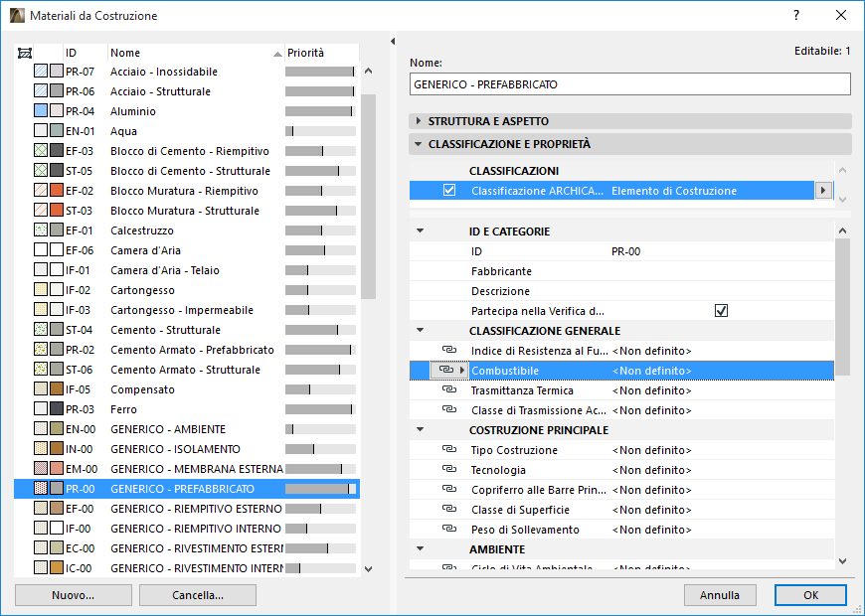Click the link icon next to Tipo Costruzione
Viewport: 865px width, 616px height.
click(x=449, y=449)
